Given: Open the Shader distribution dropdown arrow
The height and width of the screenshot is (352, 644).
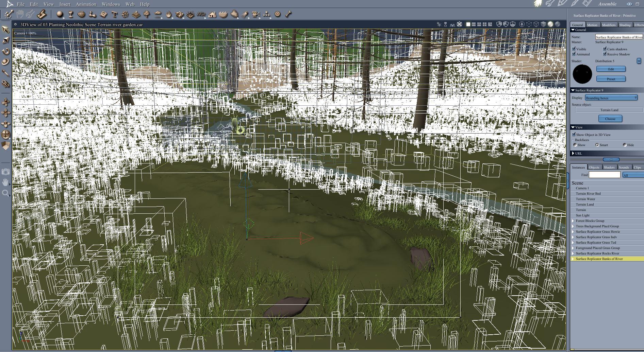Looking at the screenshot, I should 639,61.
